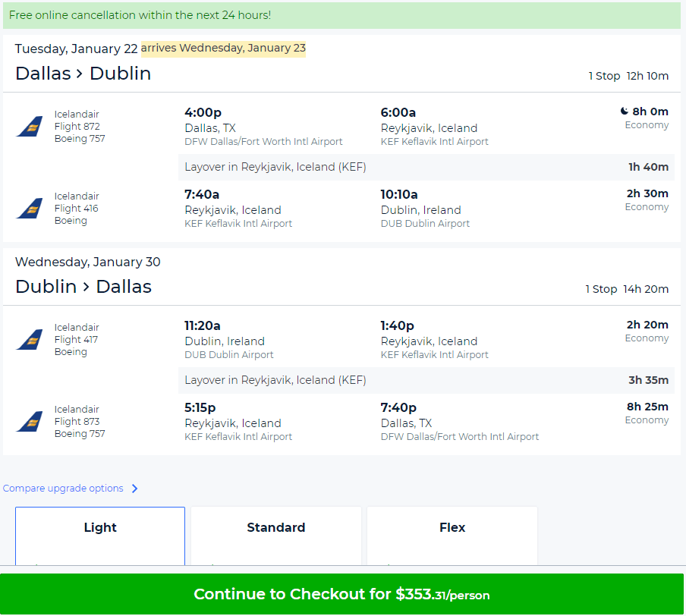Click the 5:15p departure time from Reykjavik
This screenshot has width=686, height=616.
tap(200, 407)
